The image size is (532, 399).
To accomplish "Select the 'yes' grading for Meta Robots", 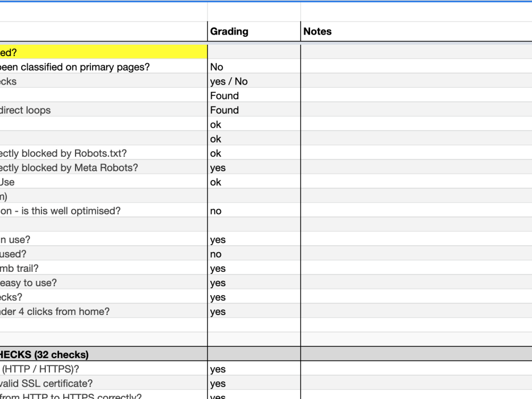I will point(254,168).
